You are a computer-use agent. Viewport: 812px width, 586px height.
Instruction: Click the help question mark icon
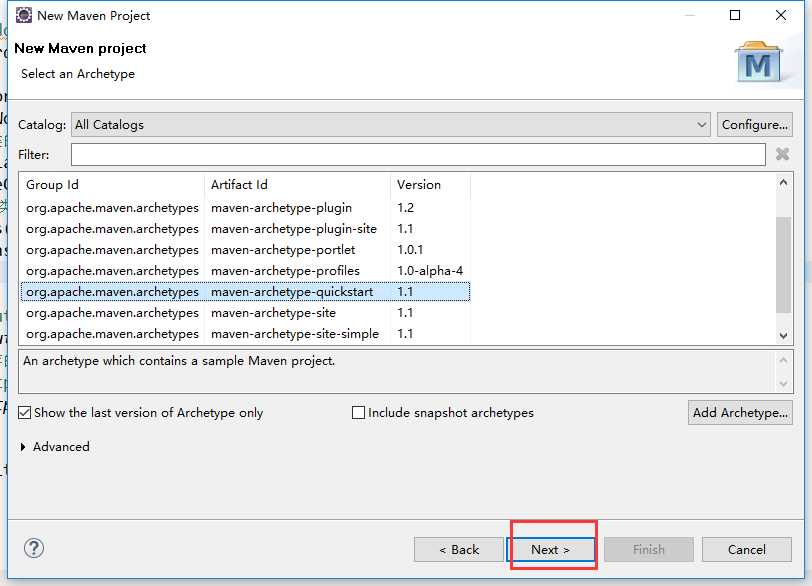pos(34,548)
